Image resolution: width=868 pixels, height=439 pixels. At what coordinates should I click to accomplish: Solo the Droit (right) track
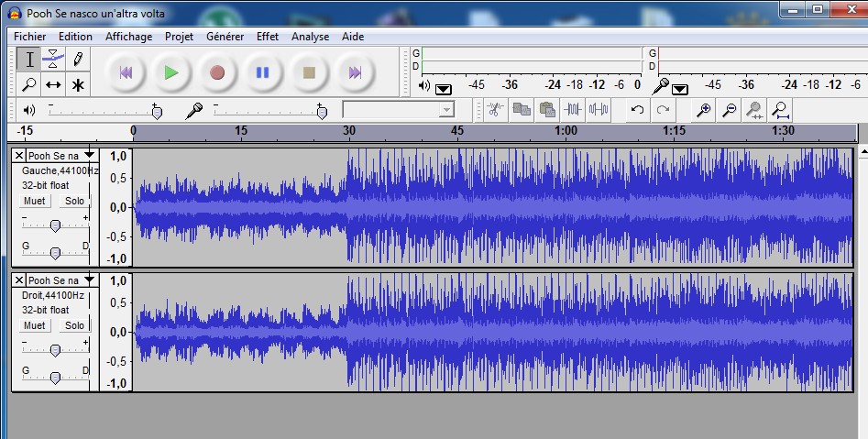[74, 325]
